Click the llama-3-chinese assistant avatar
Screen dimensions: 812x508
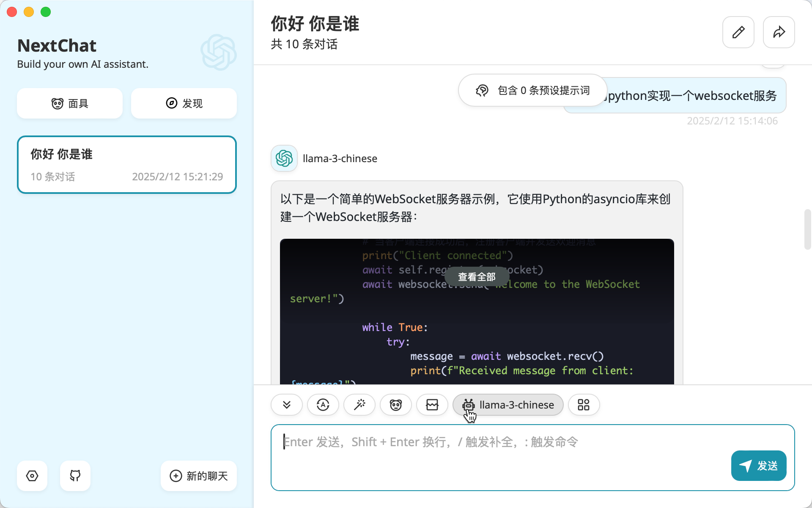click(x=284, y=158)
